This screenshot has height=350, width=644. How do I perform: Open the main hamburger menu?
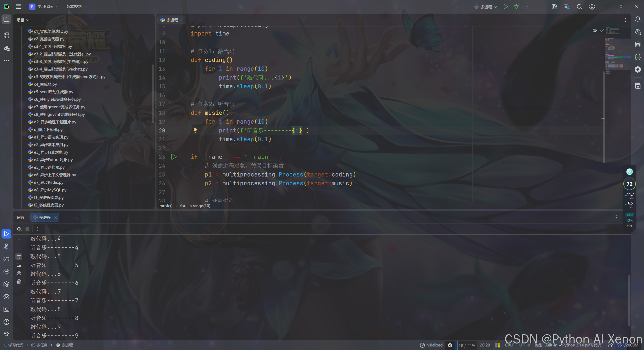(x=18, y=7)
